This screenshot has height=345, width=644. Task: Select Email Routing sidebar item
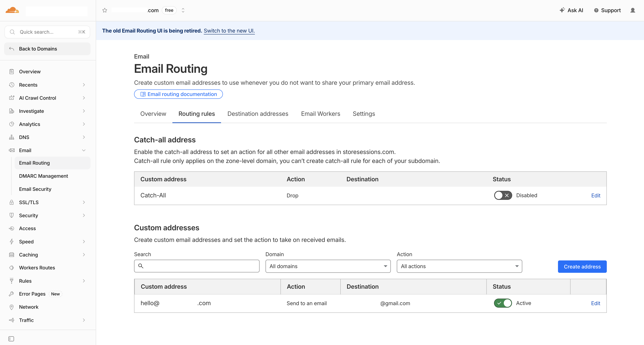(x=52, y=163)
